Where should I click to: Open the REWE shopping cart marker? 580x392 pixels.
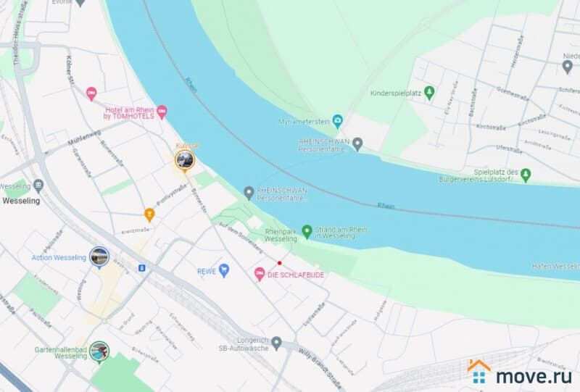[224, 270]
